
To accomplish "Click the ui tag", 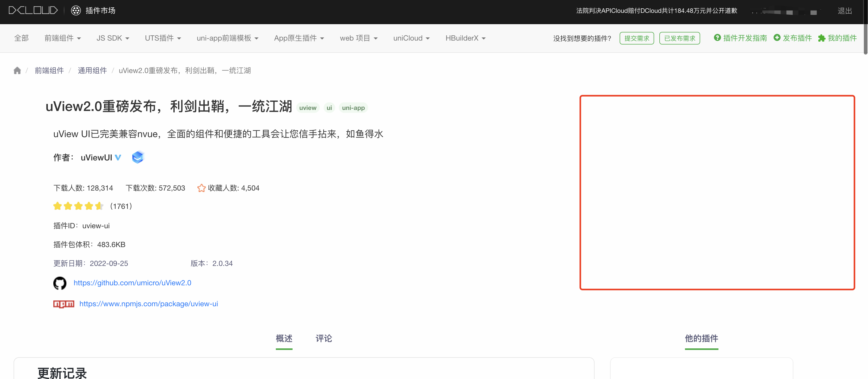I will [329, 108].
